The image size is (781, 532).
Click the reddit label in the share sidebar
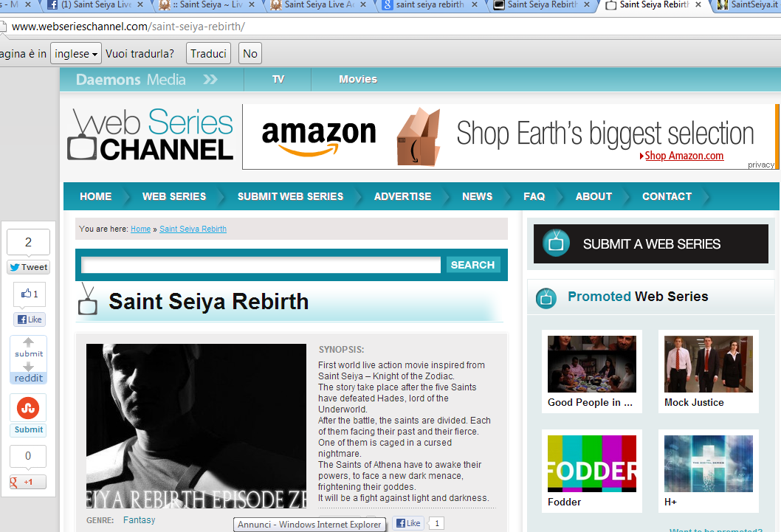[x=28, y=379]
